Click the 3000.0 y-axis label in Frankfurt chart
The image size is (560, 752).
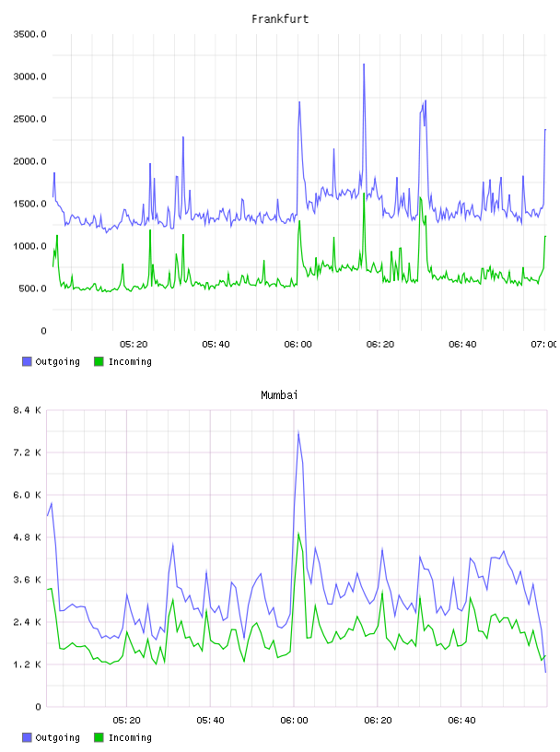tap(29, 76)
